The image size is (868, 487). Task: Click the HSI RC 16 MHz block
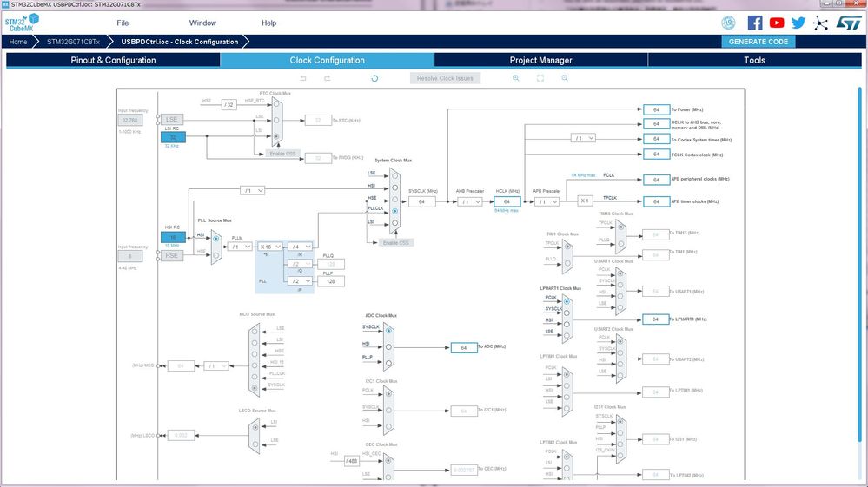(x=173, y=237)
